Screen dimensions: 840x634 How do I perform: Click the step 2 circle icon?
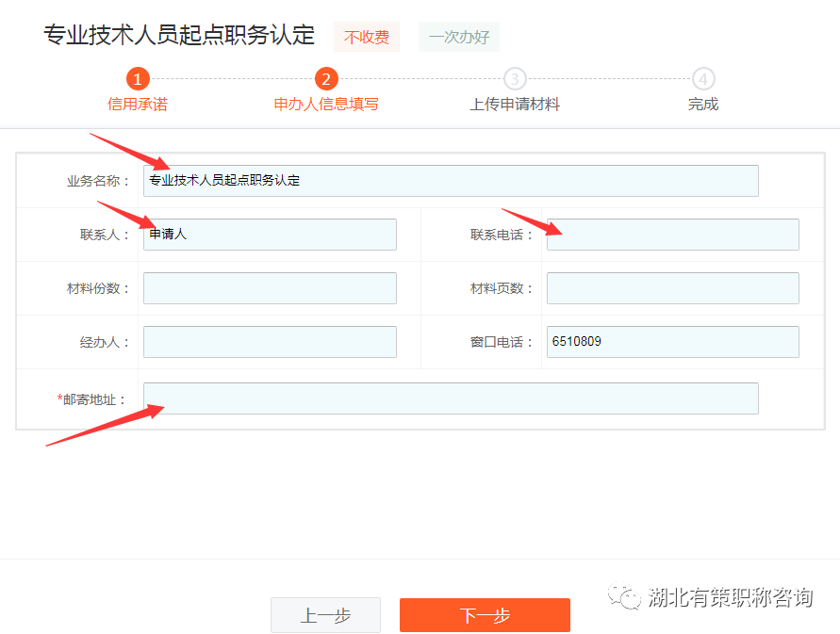click(x=326, y=79)
